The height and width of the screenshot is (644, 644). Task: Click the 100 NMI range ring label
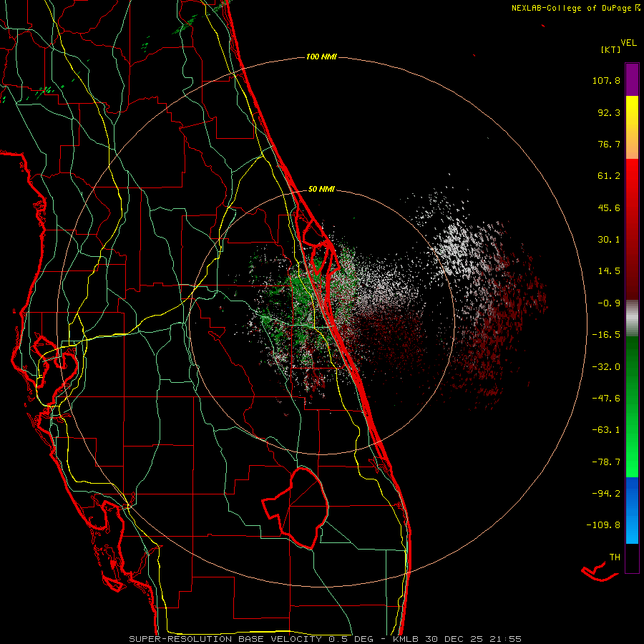point(321,57)
